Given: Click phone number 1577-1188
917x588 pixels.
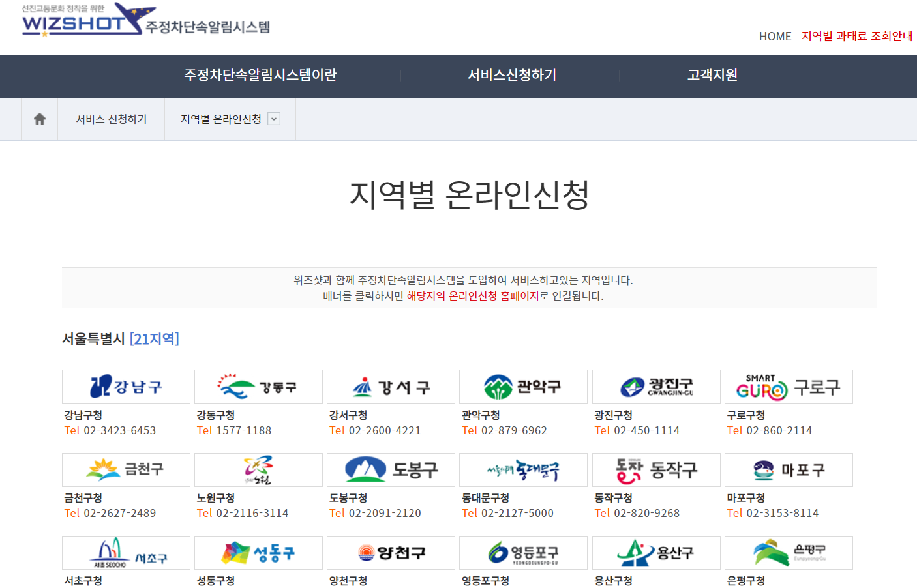Looking at the screenshot, I should point(244,430).
